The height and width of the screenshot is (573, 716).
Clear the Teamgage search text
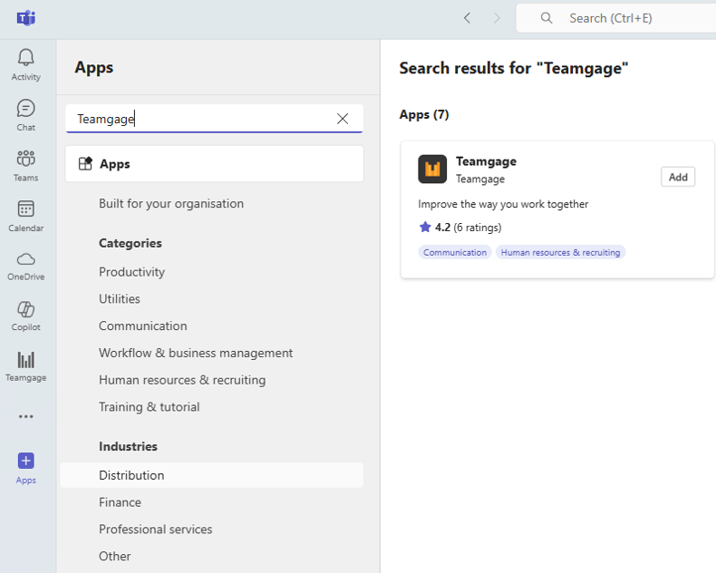click(x=343, y=119)
